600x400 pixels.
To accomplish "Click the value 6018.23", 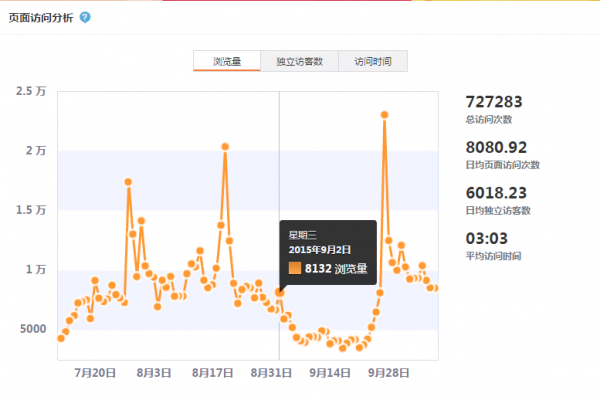I will pyautogui.click(x=496, y=193).
